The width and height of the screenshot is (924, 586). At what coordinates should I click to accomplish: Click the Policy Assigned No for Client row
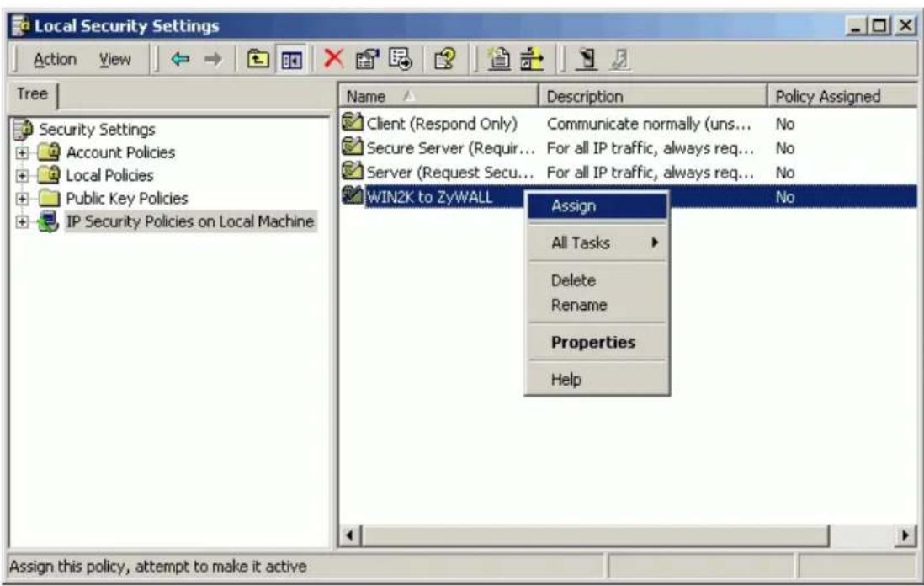click(x=785, y=123)
